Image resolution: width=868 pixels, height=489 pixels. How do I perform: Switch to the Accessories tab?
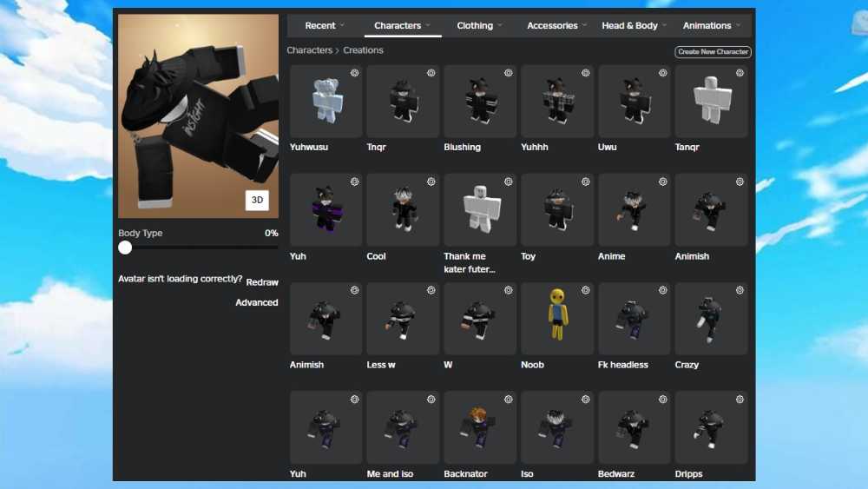pos(552,25)
